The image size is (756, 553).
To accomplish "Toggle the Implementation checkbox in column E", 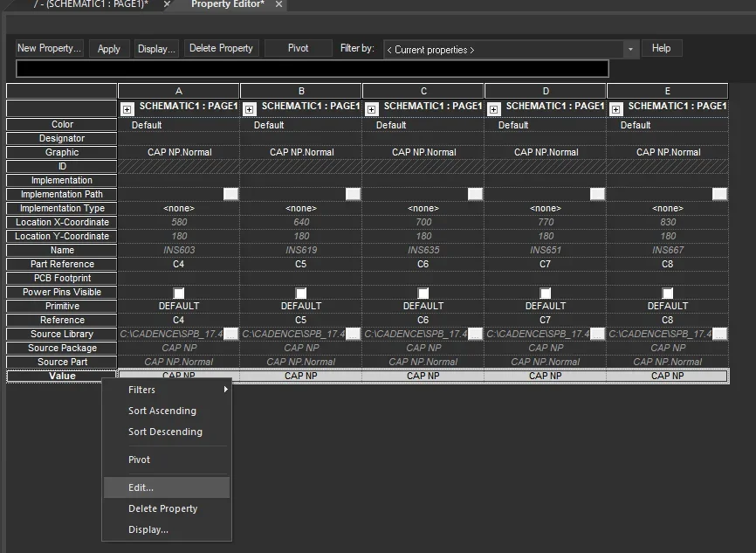I will coord(719,193).
